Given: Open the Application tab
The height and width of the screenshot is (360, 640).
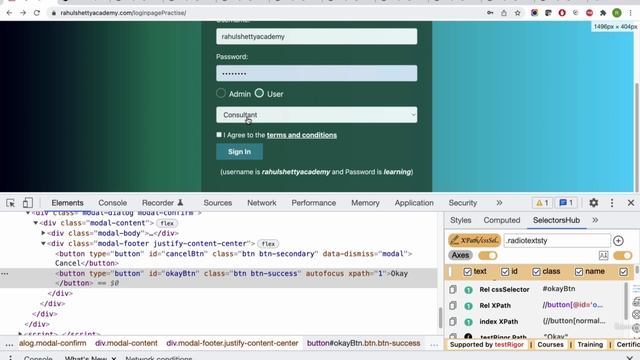Looking at the screenshot, I should [414, 203].
